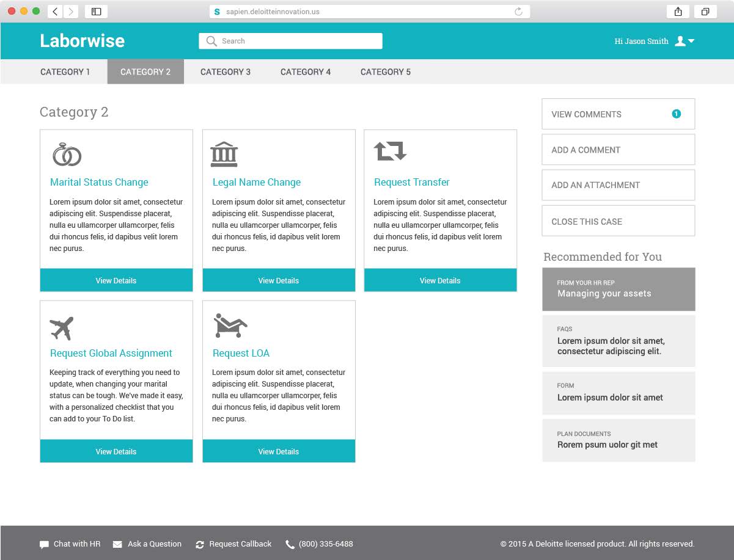This screenshot has width=734, height=560.
Task: Click the user profile silhouette icon
Action: [680, 41]
